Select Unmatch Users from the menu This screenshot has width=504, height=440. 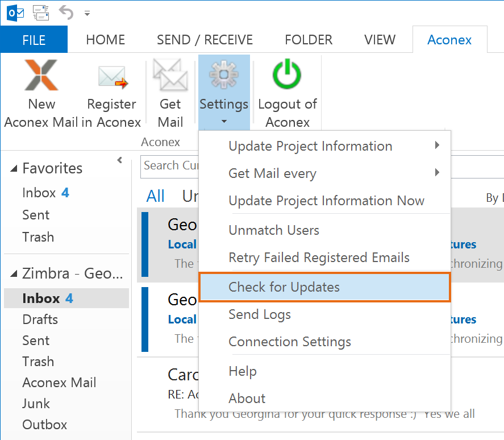pyautogui.click(x=324, y=230)
